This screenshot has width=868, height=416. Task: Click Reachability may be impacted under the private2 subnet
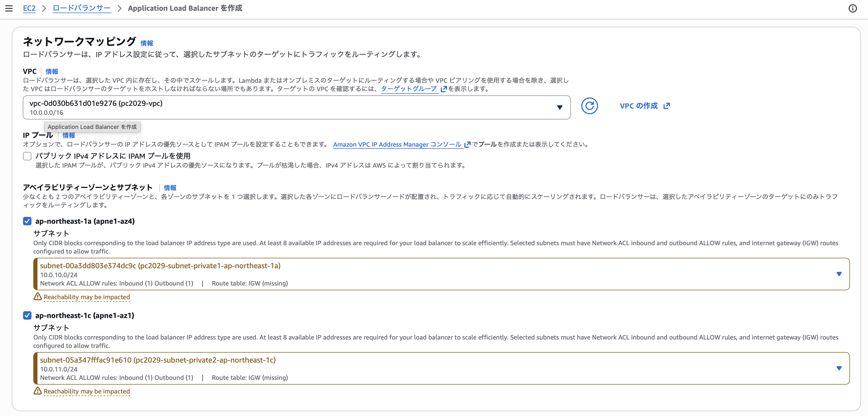[x=86, y=391]
